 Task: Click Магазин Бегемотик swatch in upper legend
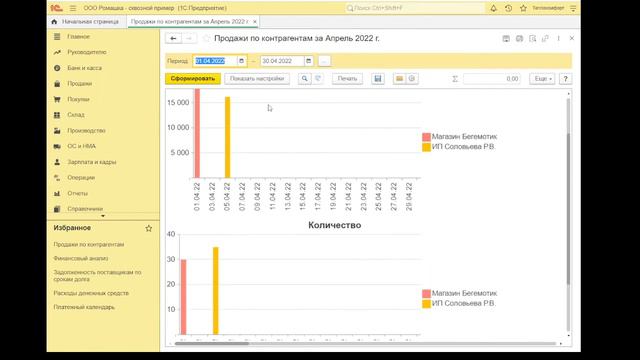pyautogui.click(x=426, y=137)
